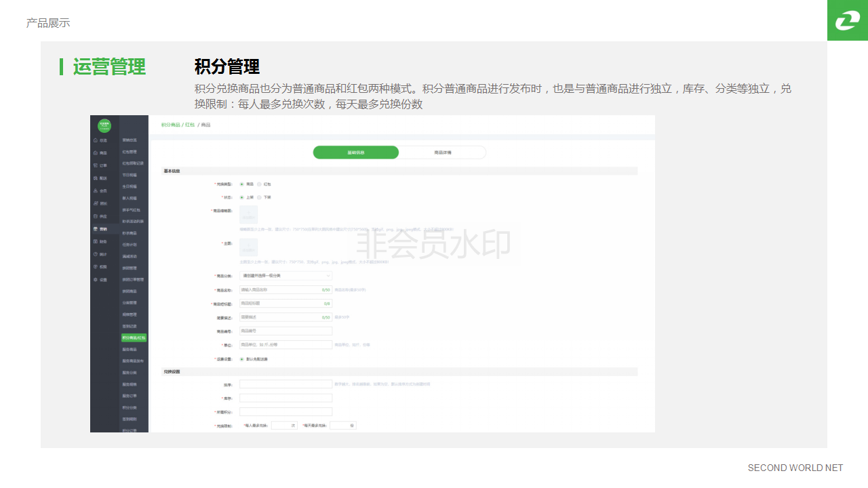The image size is (868, 488).
Task: Select the highlighted 营销 marketing section
Action: pos(100,229)
